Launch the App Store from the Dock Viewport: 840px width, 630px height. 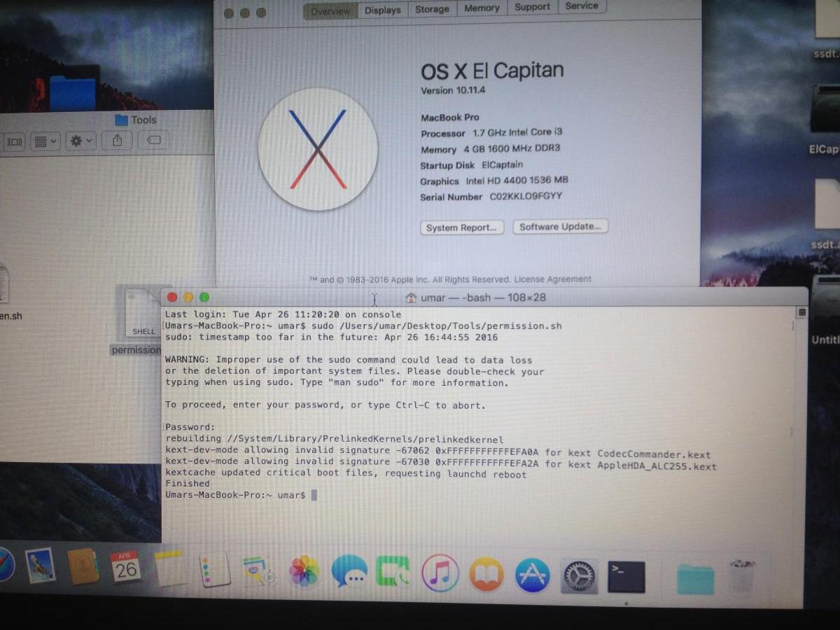(x=533, y=575)
